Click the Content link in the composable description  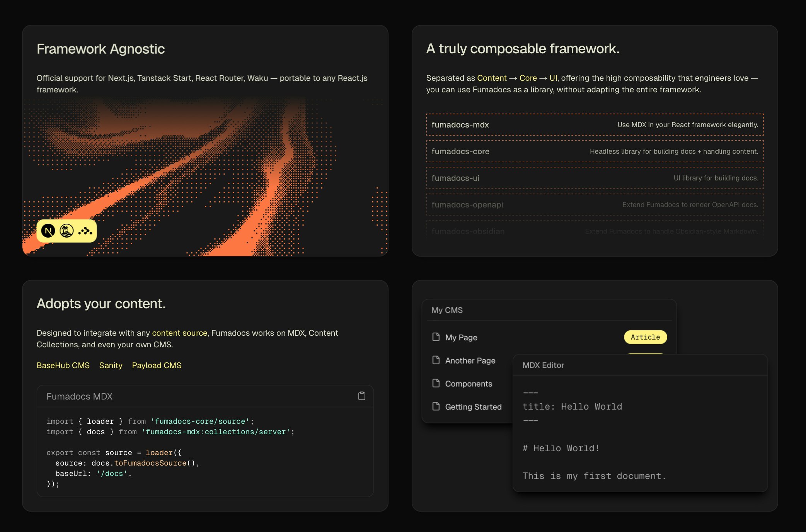coord(492,78)
